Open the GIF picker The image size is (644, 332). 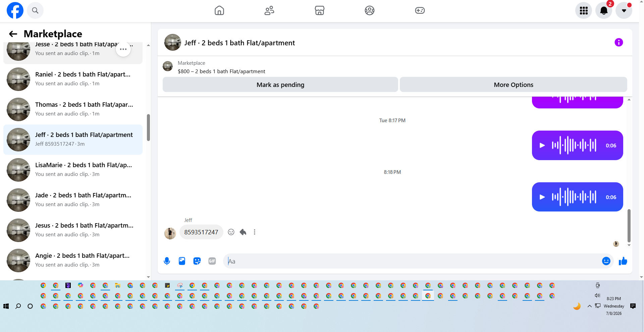[x=212, y=261]
